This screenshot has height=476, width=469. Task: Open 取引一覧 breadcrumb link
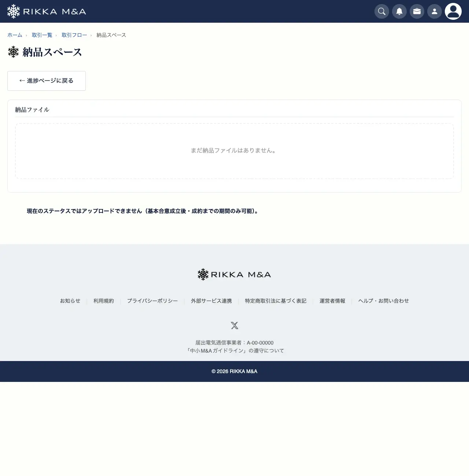point(42,35)
